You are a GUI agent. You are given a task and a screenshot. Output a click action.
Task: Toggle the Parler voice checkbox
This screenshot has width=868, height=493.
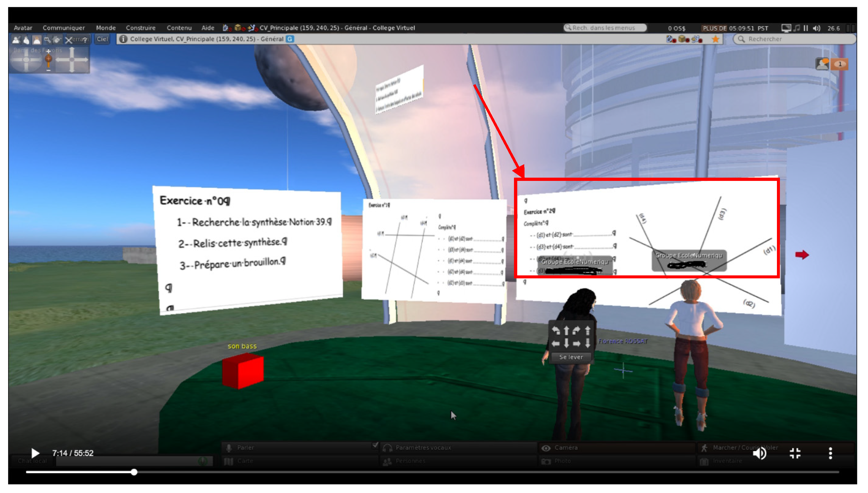[x=375, y=445]
